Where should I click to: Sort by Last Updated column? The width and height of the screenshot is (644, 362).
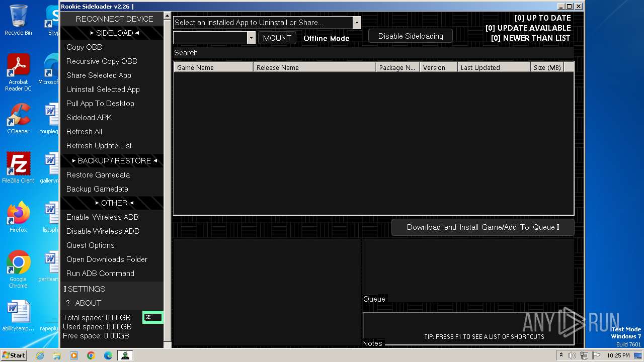(494, 67)
